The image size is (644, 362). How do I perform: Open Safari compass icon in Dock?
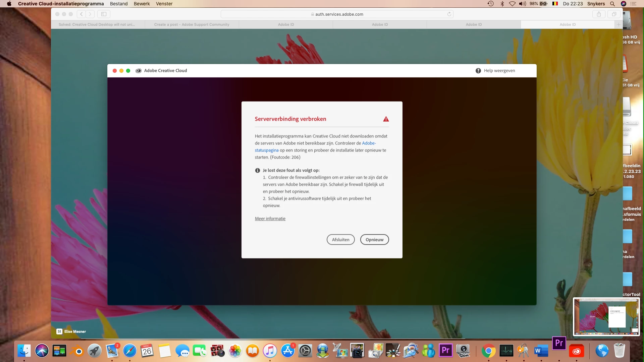click(130, 351)
